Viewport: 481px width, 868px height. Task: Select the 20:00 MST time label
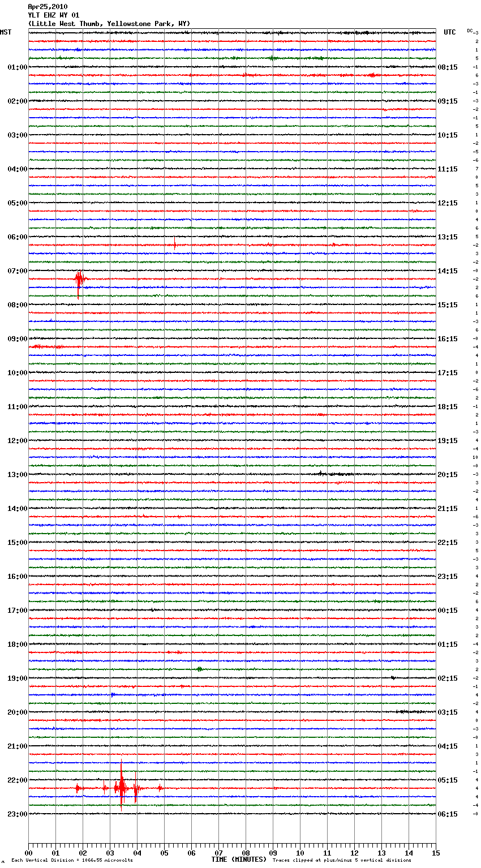coord(18,712)
